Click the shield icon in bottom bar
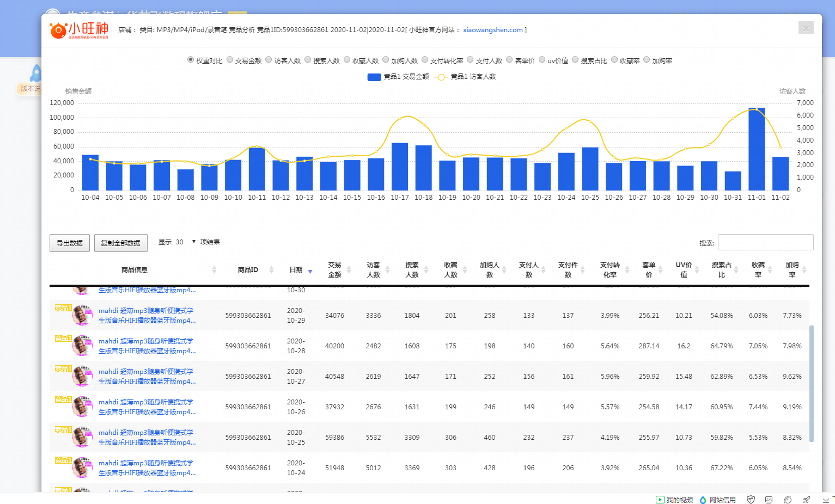Viewport: 835px width, 504px height. pos(751,500)
